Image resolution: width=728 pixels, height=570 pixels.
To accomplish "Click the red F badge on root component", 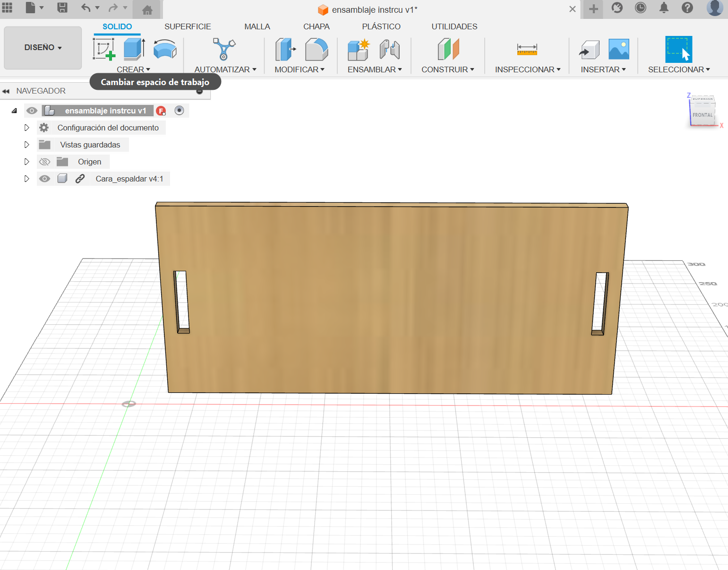I will click(161, 111).
